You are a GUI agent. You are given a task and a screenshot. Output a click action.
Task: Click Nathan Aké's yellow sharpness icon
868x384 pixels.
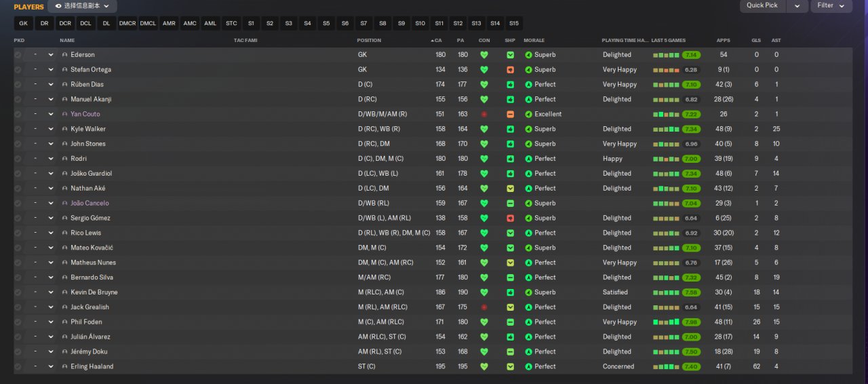(510, 189)
